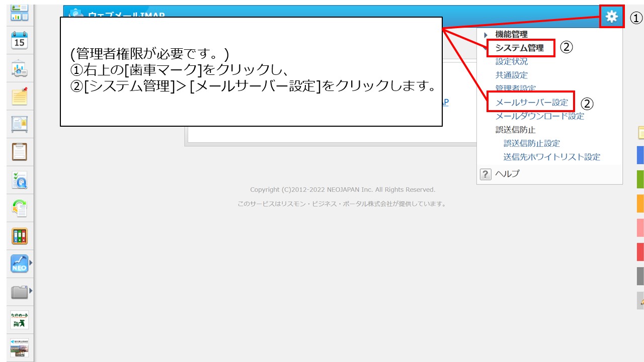Open the 管理者設定 menu link
Screen dimensions: 644x362
pyautogui.click(x=516, y=88)
